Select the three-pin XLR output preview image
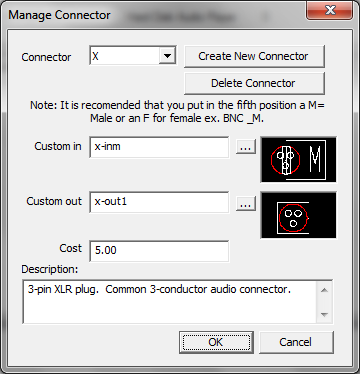Screen dimensions: 360x374 tap(298, 215)
